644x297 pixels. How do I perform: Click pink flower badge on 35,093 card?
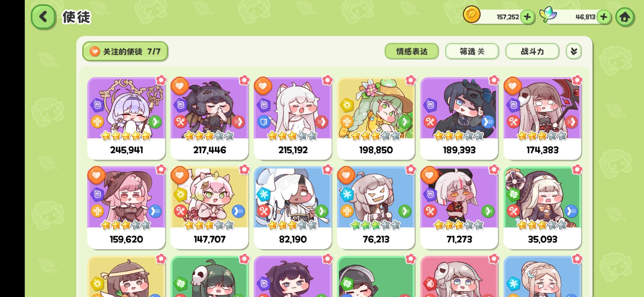click(577, 170)
